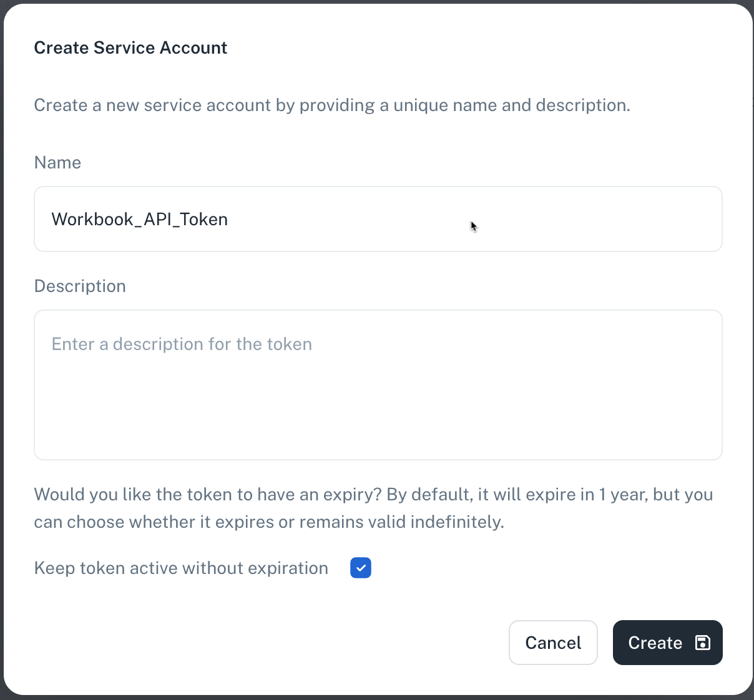754x700 pixels.
Task: Click the save icon inside Create button
Action: click(x=703, y=643)
